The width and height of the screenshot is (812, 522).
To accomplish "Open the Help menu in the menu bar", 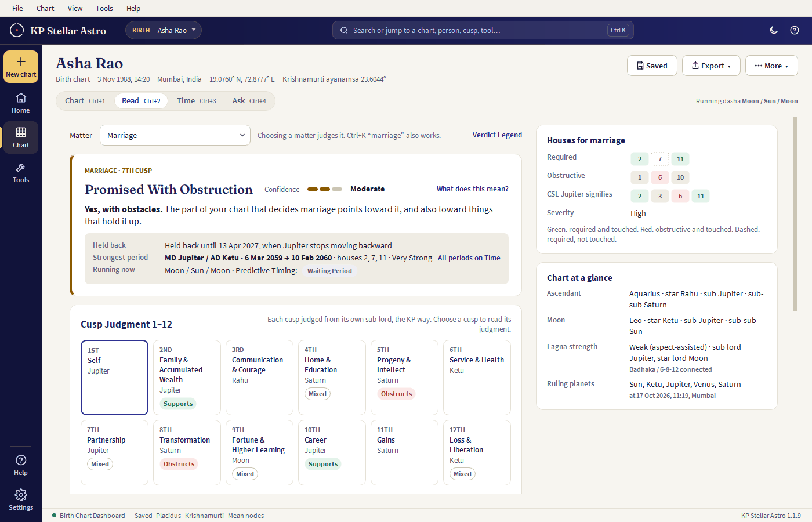I will pos(133,8).
